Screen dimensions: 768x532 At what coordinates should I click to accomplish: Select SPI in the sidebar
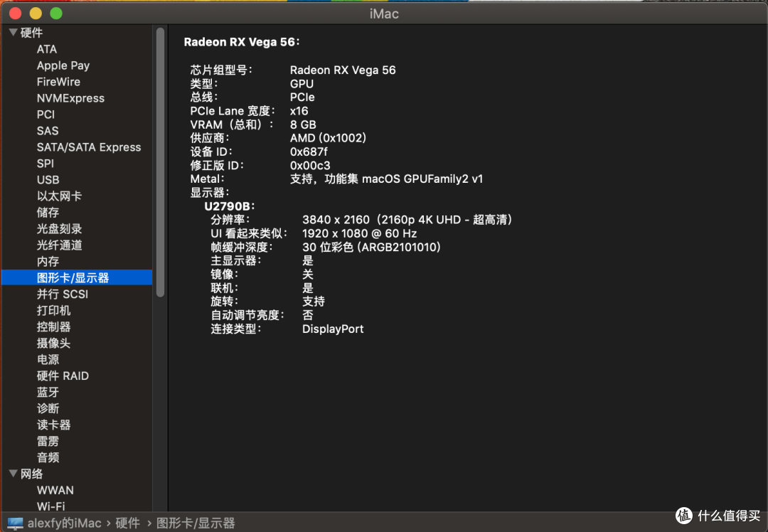(x=45, y=163)
